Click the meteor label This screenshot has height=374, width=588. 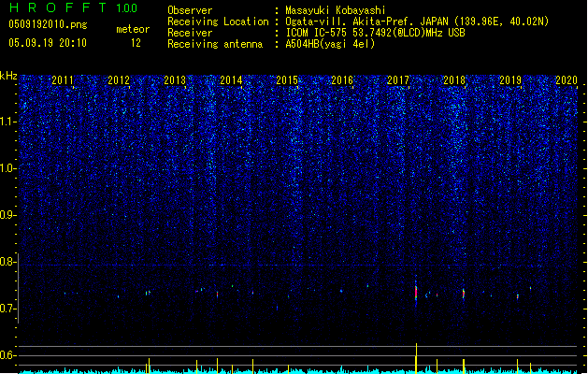click(x=133, y=29)
